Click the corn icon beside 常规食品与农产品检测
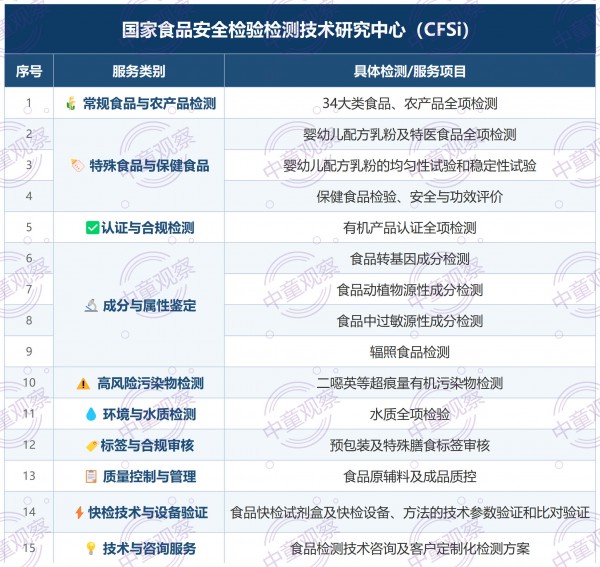 tap(71, 103)
